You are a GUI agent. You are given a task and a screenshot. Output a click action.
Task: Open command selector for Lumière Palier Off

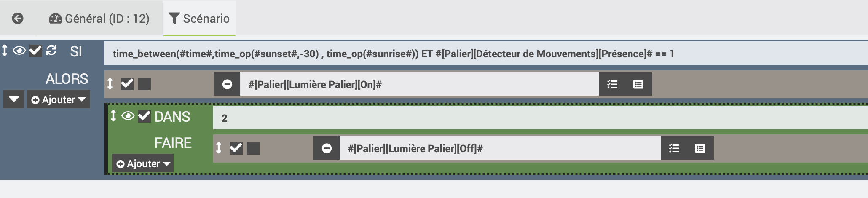pyautogui.click(x=700, y=148)
